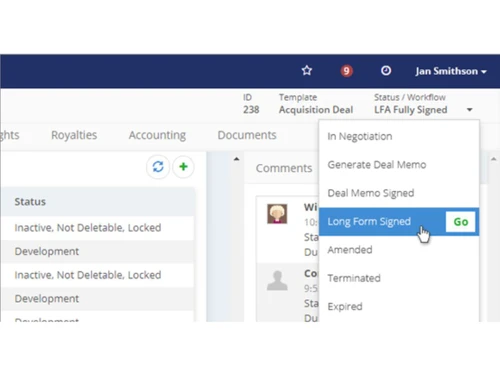Image resolution: width=500 pixels, height=375 pixels.
Task: Switch to the Royalties tab
Action: (74, 135)
